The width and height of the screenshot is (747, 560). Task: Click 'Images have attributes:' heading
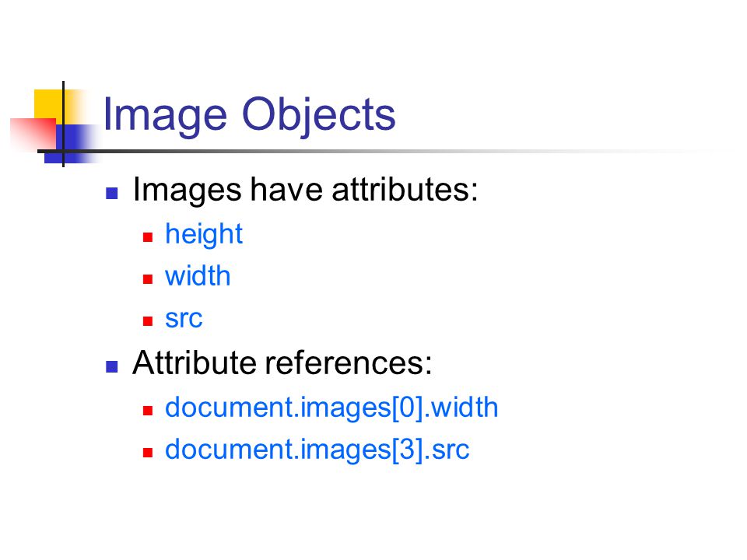tap(305, 190)
